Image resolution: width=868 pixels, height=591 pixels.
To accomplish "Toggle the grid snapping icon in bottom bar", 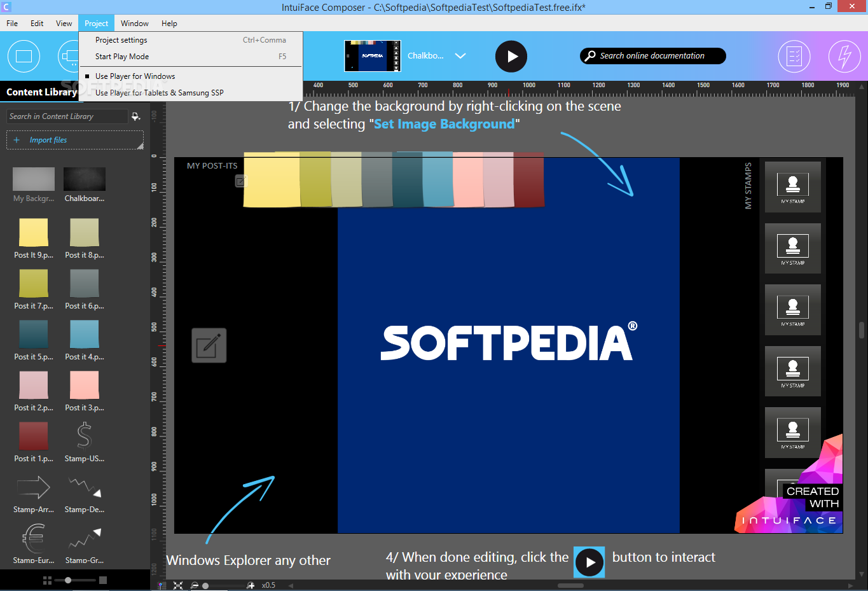I will coord(162,585).
